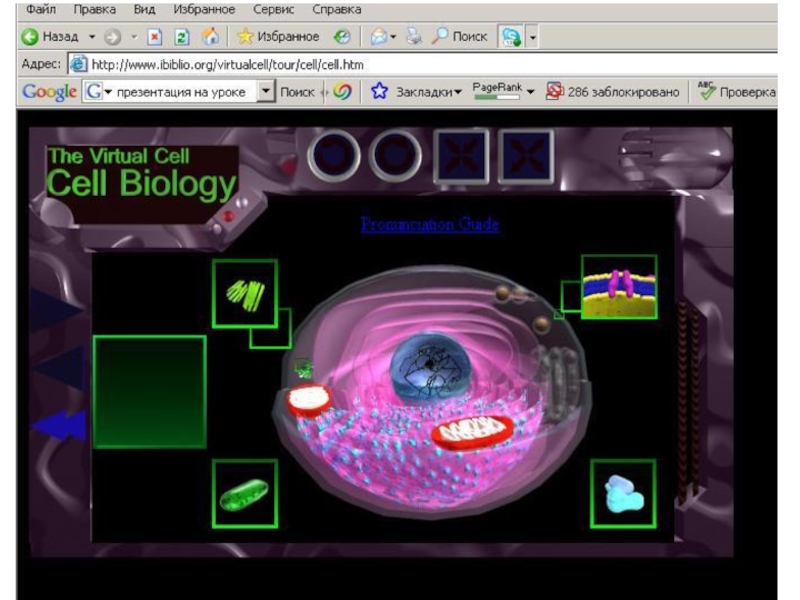This screenshot has height=600, width=800.
Task: Click the colorful swirl icon on Google toolbar
Action: point(342,92)
